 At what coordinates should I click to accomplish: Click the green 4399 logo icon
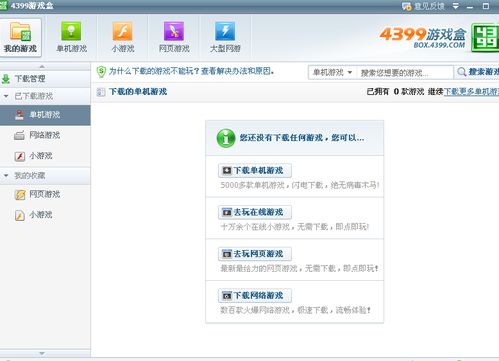click(x=485, y=38)
